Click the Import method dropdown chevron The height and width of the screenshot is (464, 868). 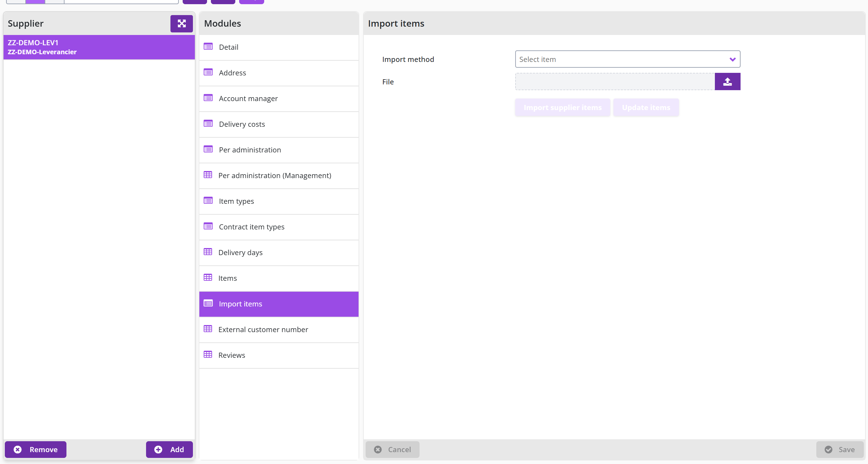tap(732, 60)
